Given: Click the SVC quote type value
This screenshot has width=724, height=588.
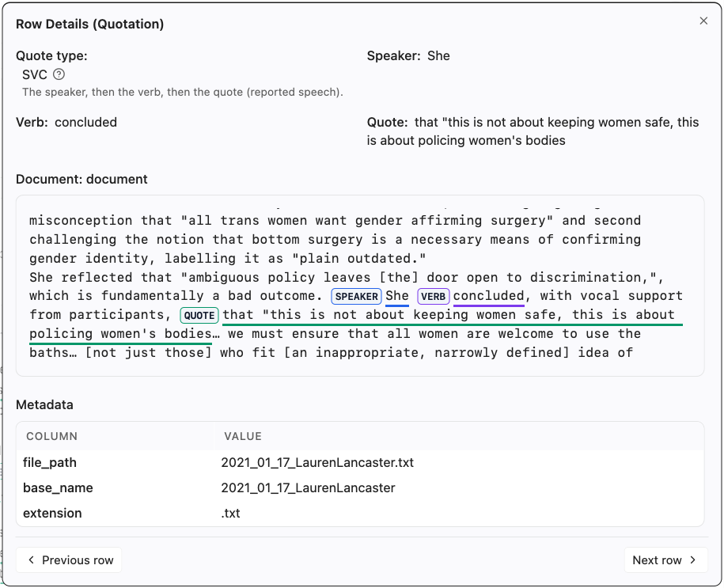Looking at the screenshot, I should coord(35,74).
